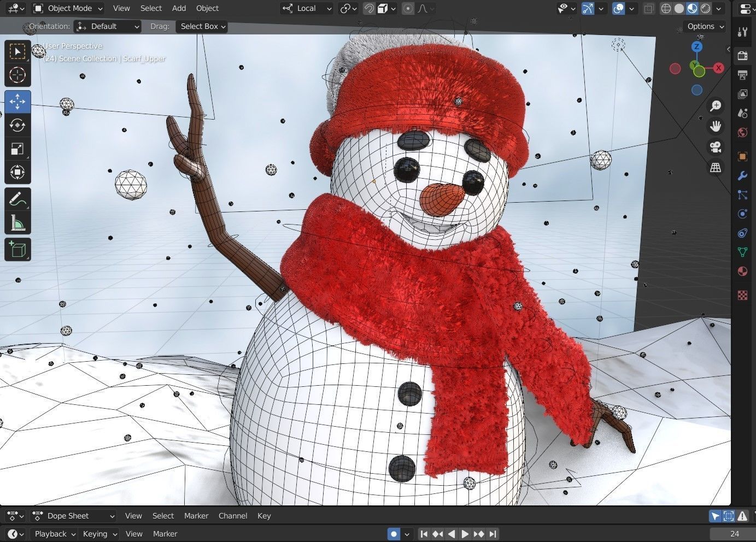Screen dimensions: 756x542
Task: Toggle Only Show Errors warning filter
Action: click(742, 516)
